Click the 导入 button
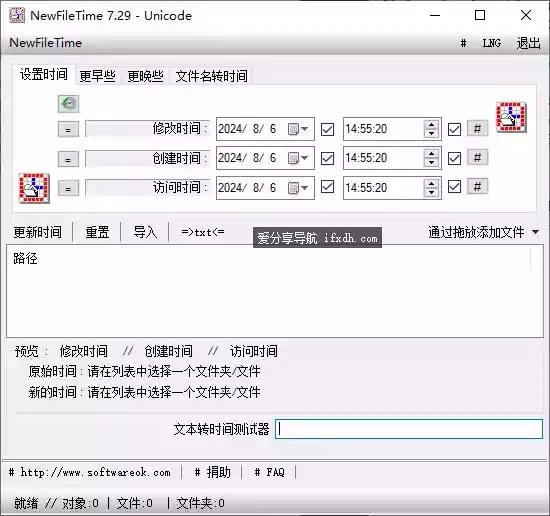Viewport: 550px width, 516px height. click(x=145, y=232)
